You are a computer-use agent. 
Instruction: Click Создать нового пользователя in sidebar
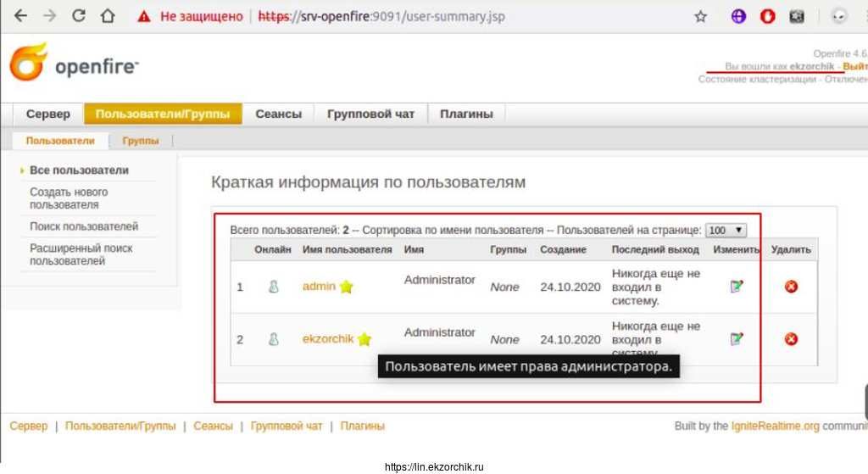[69, 198]
